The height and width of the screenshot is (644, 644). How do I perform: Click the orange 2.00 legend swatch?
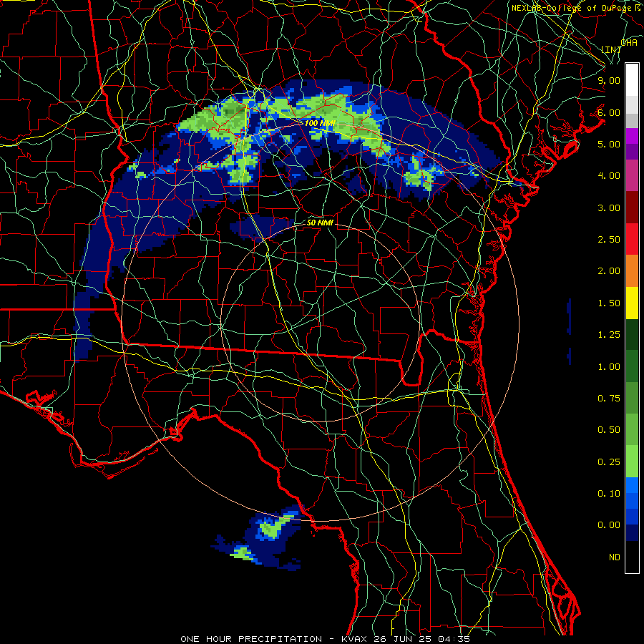[x=632, y=270]
